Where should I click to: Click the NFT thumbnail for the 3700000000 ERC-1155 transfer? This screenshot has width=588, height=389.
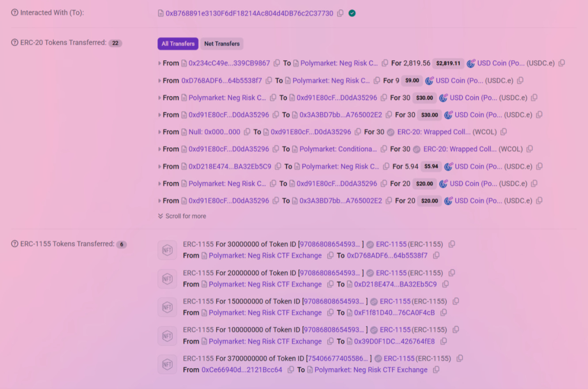coord(167,364)
